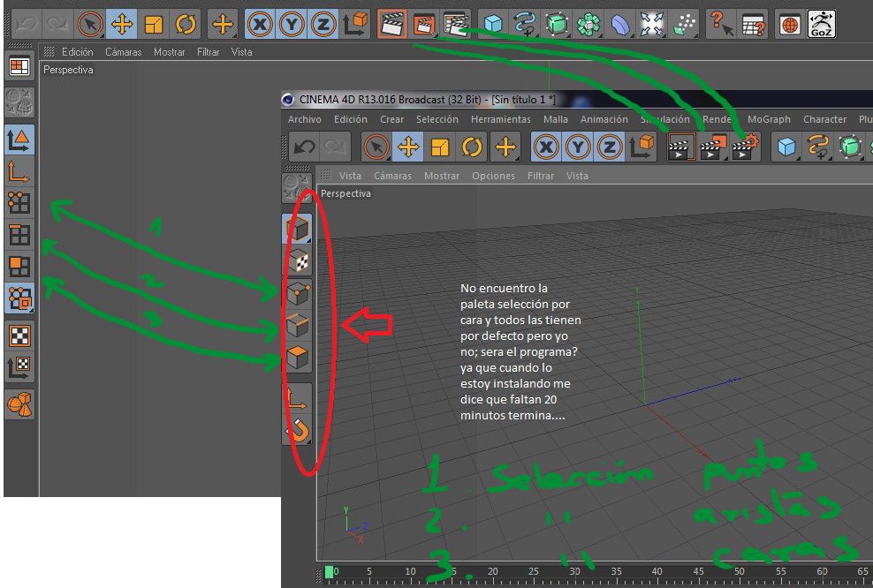Open Render Settings in back window toolbar

coord(456,25)
